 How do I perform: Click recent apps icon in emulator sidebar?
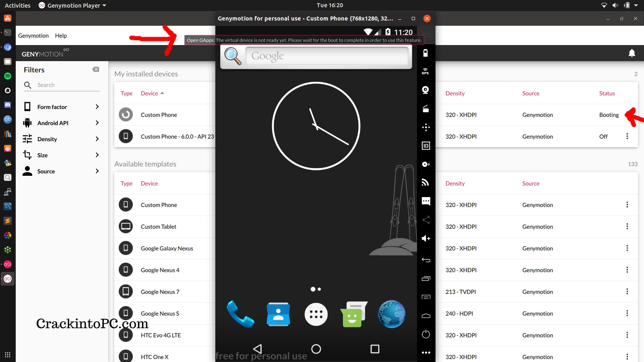(426, 278)
